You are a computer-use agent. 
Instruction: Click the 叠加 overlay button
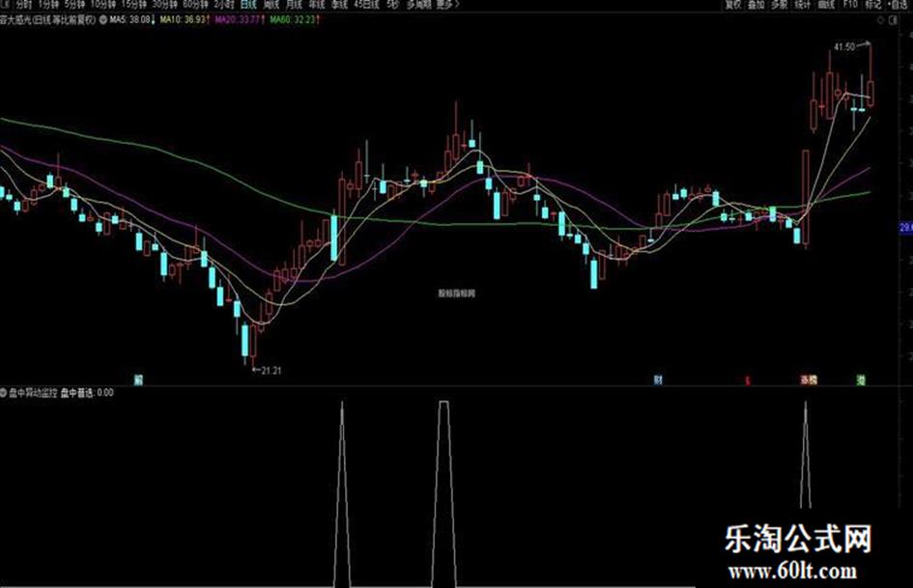click(x=756, y=4)
